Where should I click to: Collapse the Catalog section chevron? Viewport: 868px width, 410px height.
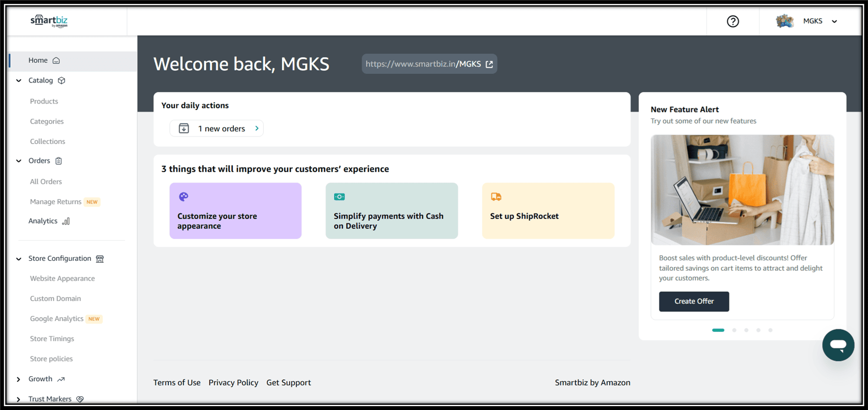tap(19, 81)
